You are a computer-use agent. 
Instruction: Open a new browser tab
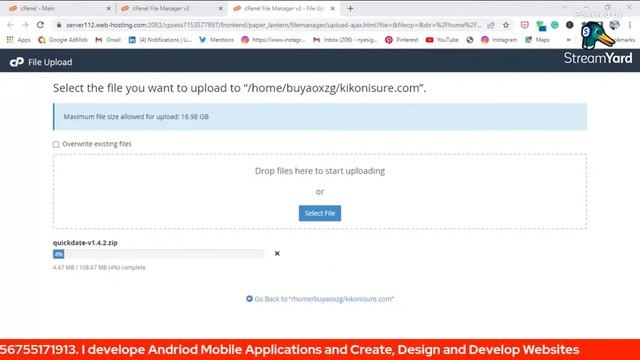(350, 8)
